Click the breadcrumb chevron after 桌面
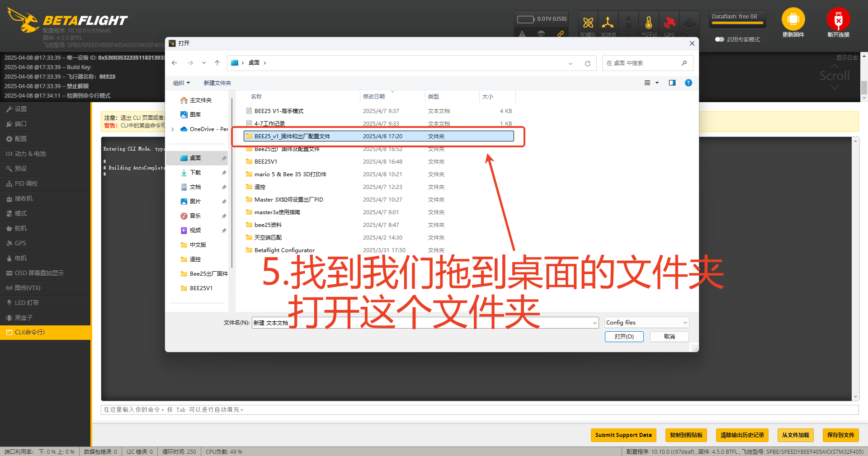 point(265,63)
